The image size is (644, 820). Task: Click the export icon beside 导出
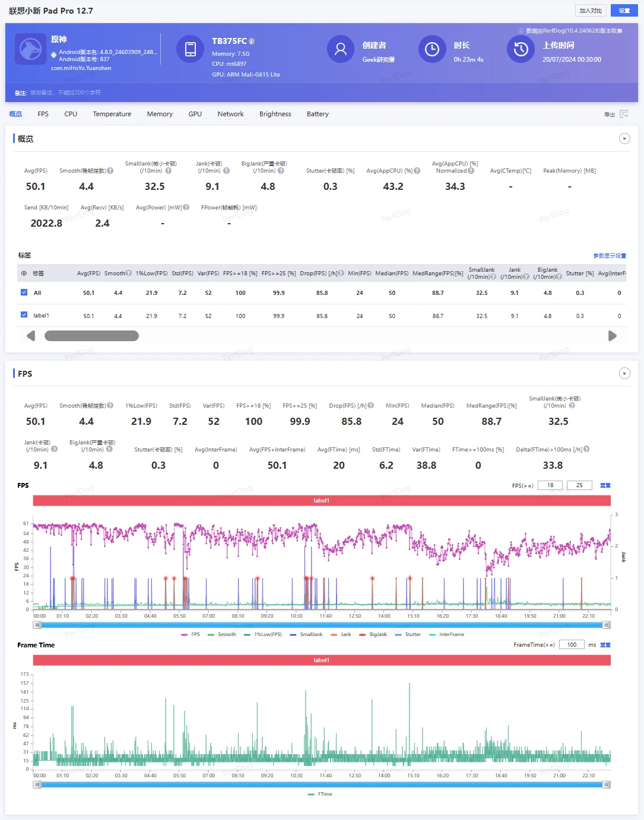(624, 114)
